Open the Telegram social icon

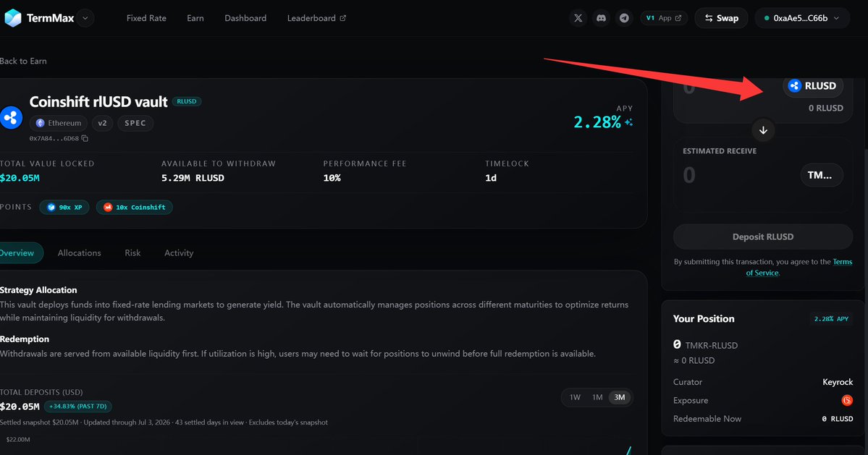point(624,18)
